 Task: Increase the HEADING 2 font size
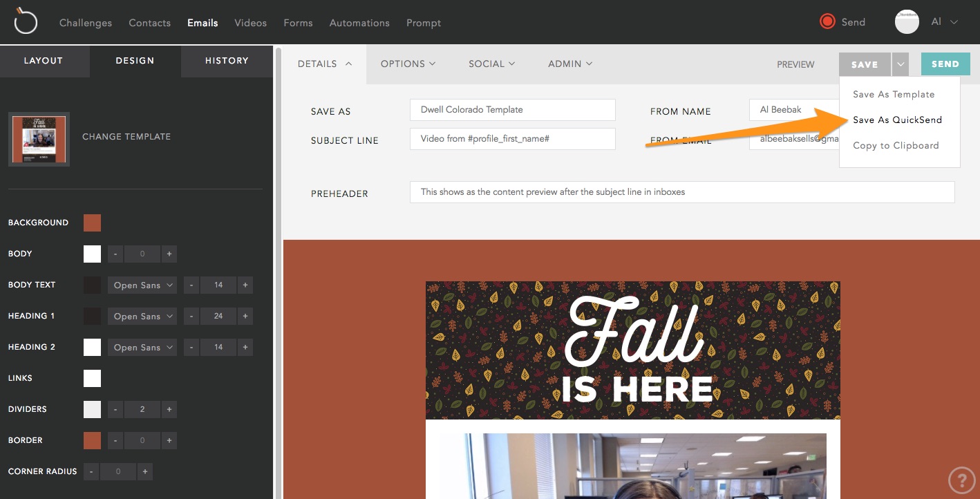tap(245, 347)
